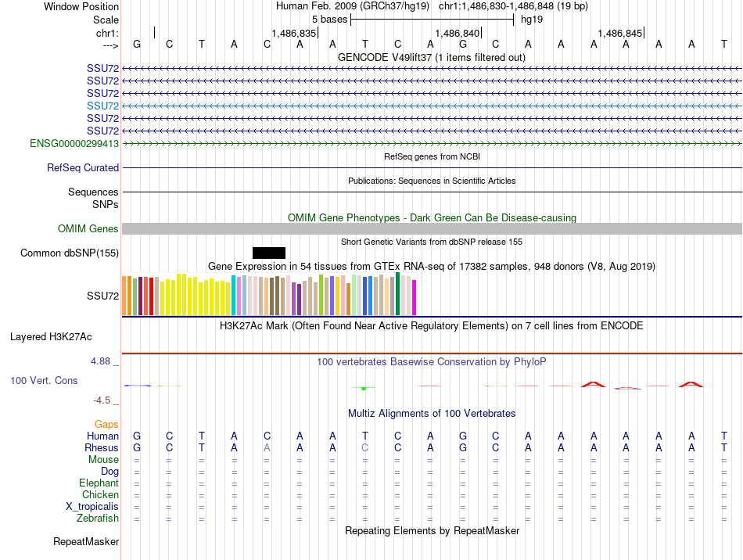Click the RepeatMasker track label
The image size is (743, 560).
pos(86,541)
